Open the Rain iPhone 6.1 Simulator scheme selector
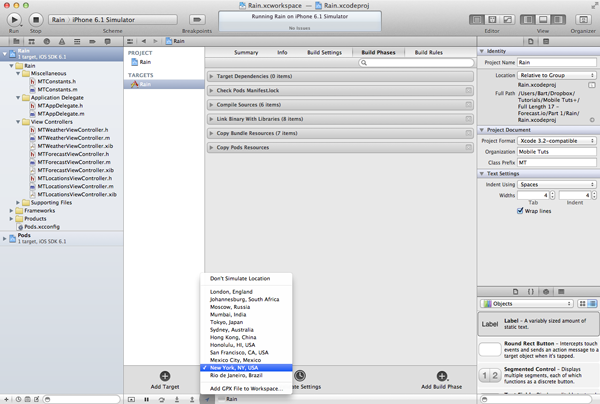The width and height of the screenshot is (600, 404). (113, 20)
